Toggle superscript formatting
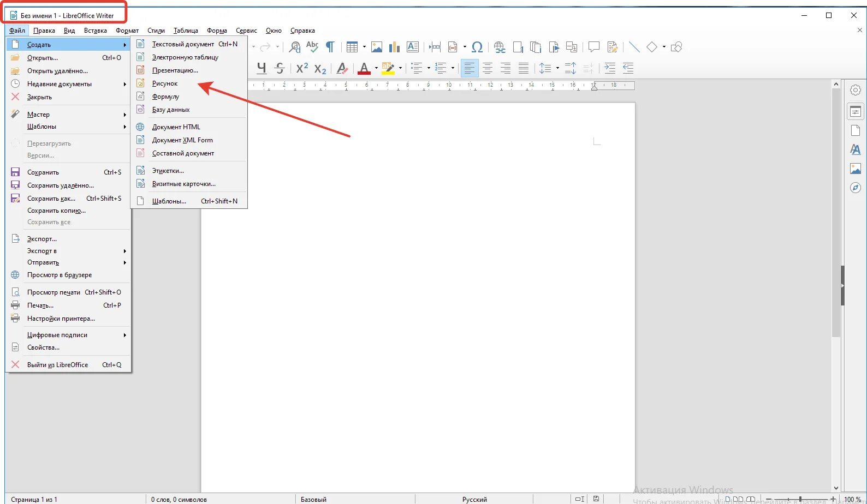The width and height of the screenshot is (867, 504). (302, 68)
